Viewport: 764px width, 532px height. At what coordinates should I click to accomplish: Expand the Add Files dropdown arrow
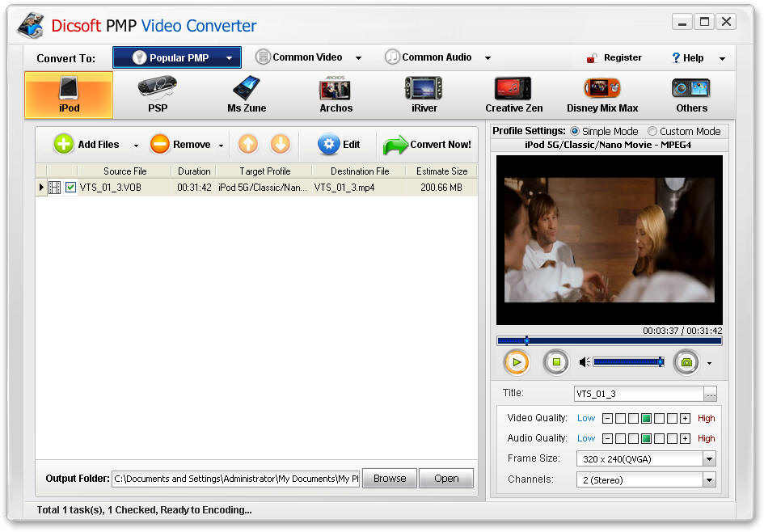click(136, 146)
